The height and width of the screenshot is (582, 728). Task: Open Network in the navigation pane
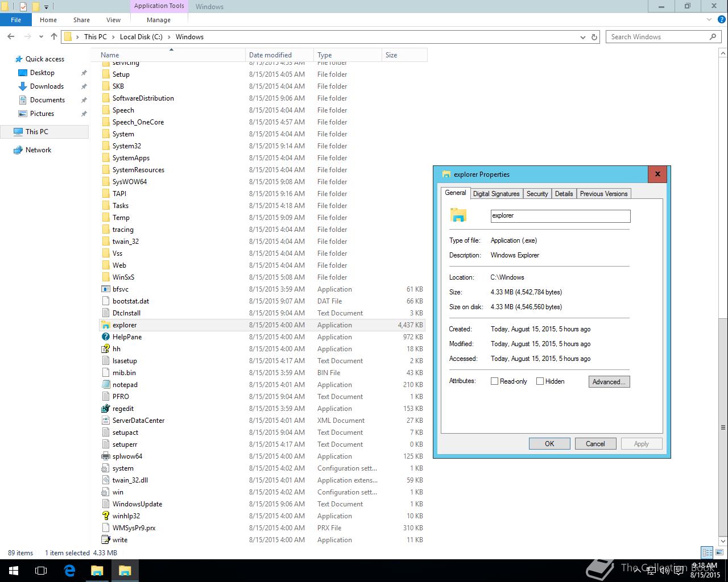click(38, 150)
